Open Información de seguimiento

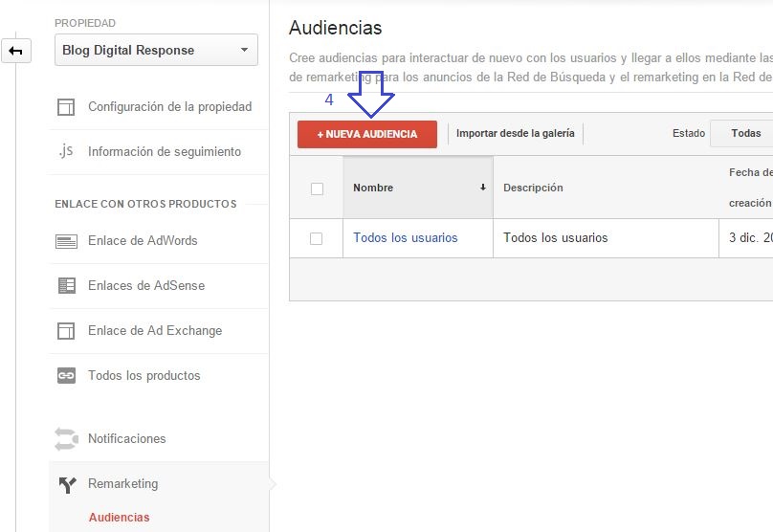pyautogui.click(x=165, y=152)
